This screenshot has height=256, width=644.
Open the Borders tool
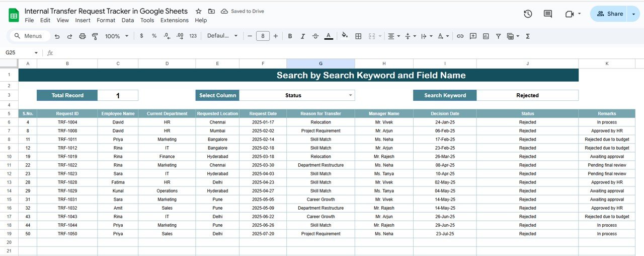[358, 36]
